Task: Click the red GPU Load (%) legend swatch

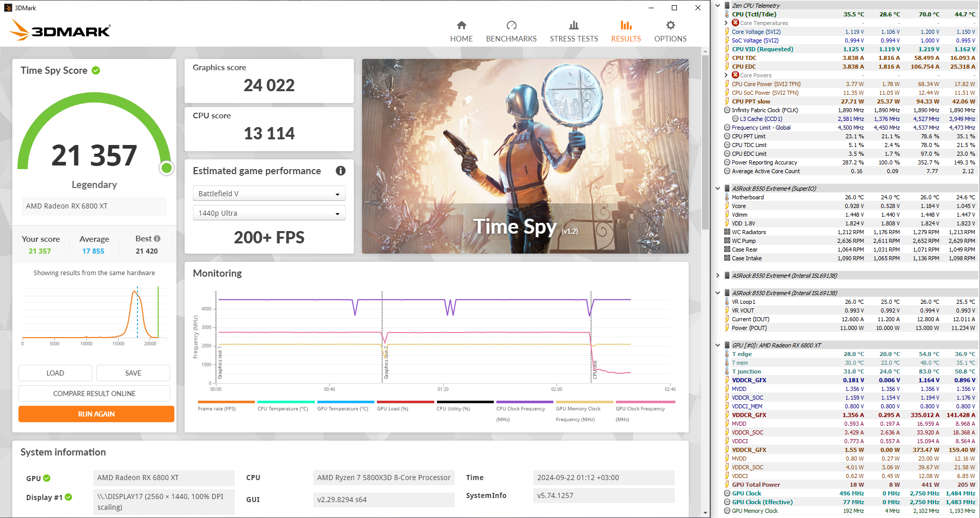Action: [405, 402]
